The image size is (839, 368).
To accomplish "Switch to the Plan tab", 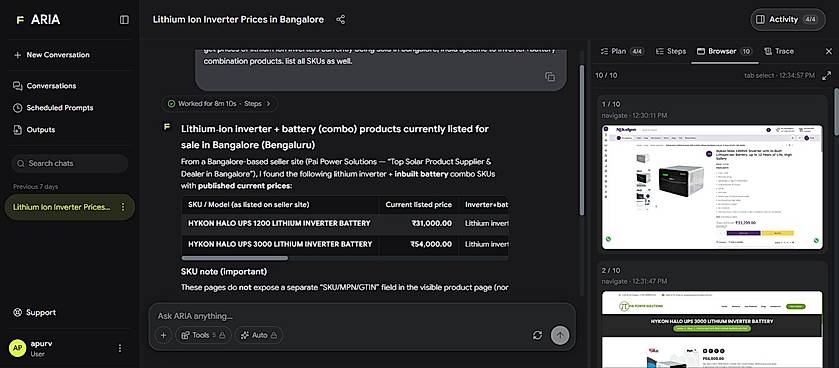I will coord(622,51).
